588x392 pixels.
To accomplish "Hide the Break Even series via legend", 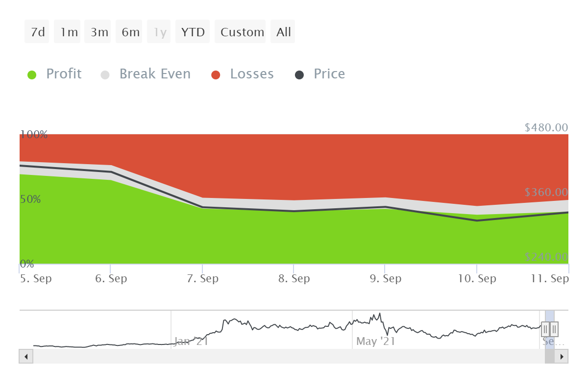I will coord(146,74).
